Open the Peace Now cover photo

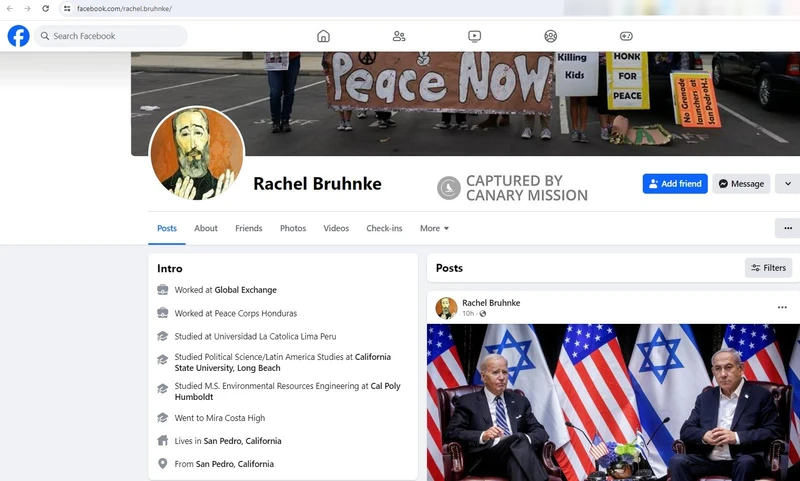(x=465, y=104)
